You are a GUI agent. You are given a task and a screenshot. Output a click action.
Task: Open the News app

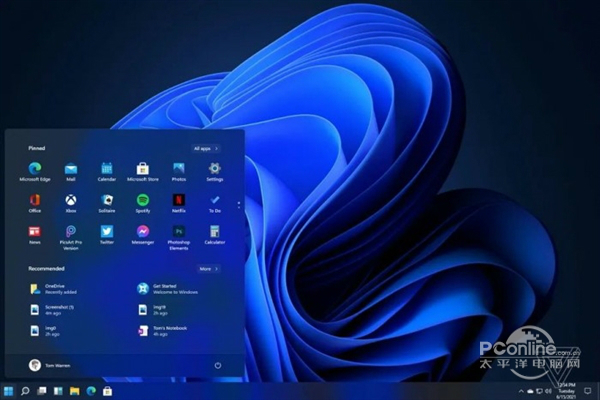point(35,235)
